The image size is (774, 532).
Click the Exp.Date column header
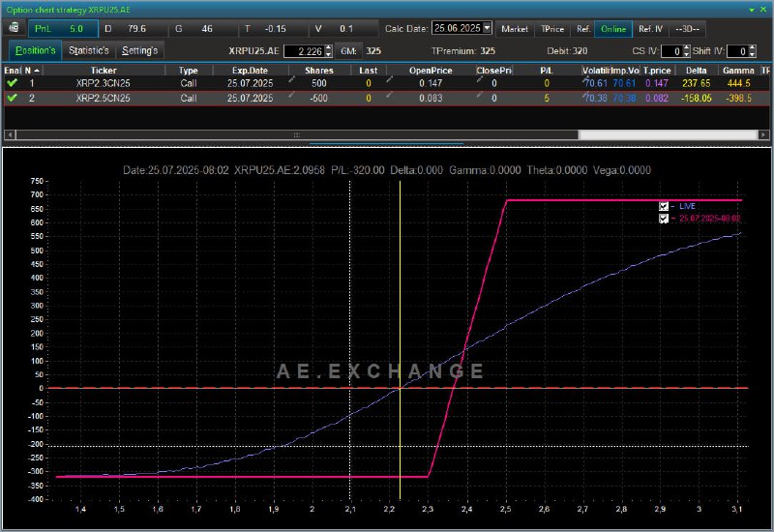pos(250,71)
